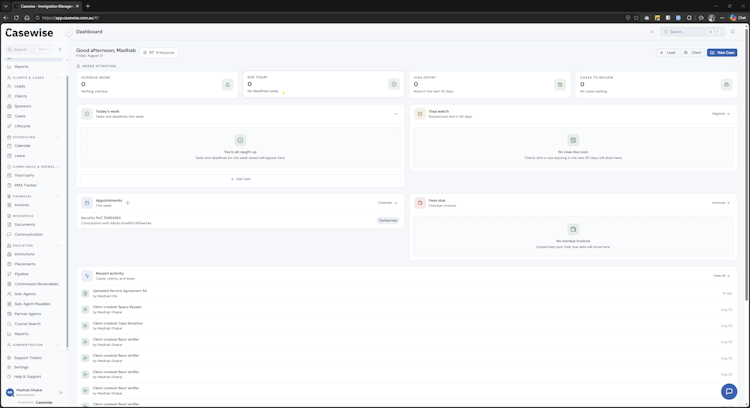Viewport: 750px width, 408px height.
Task: Open the Overdue Work card
Action: coord(157,85)
